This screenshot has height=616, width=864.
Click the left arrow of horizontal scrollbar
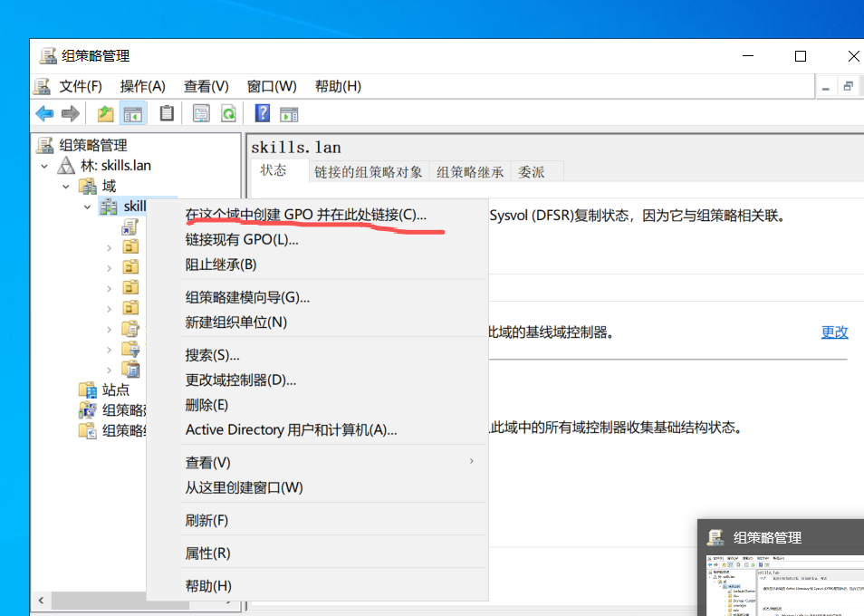point(39,601)
